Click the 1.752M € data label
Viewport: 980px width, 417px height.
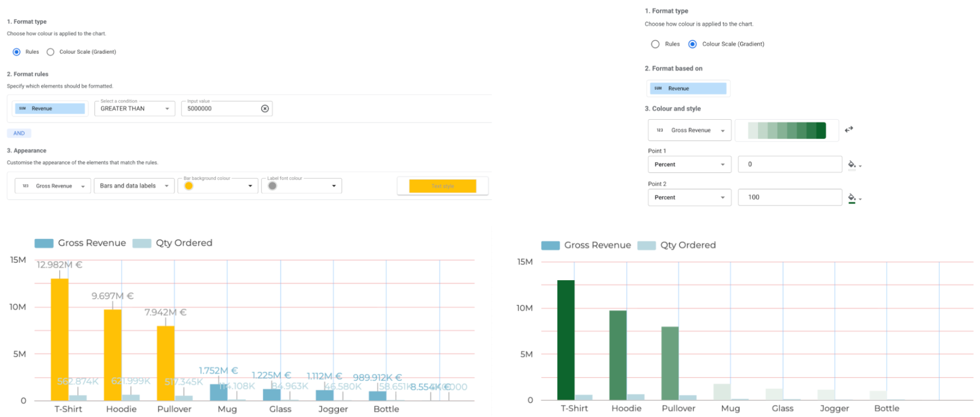tap(219, 370)
